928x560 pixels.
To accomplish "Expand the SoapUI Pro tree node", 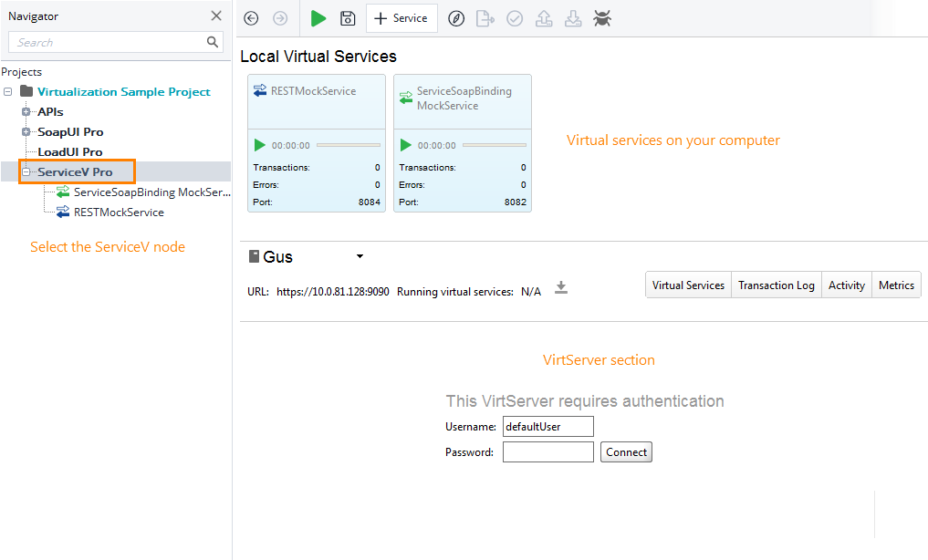I will click(x=26, y=132).
